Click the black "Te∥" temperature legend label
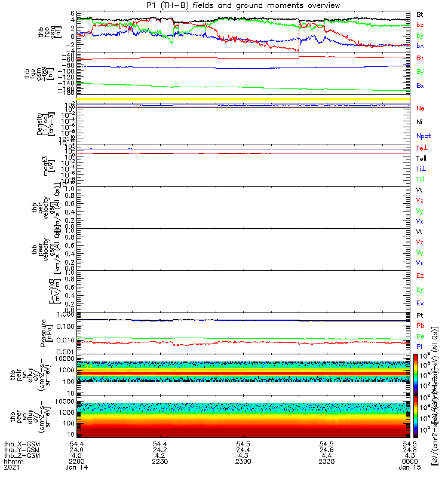This screenshot has width=448, height=478. pos(421,158)
